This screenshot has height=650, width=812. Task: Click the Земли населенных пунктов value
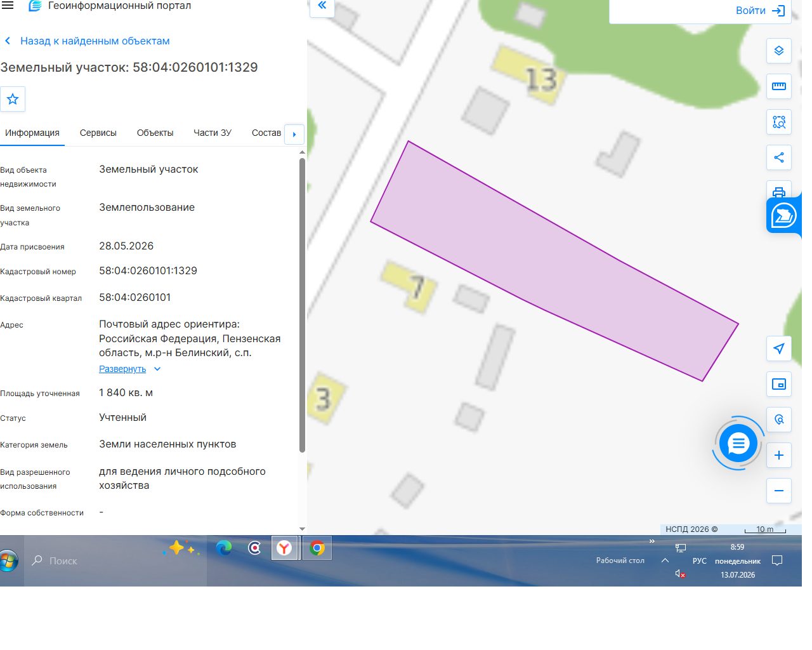(x=167, y=444)
